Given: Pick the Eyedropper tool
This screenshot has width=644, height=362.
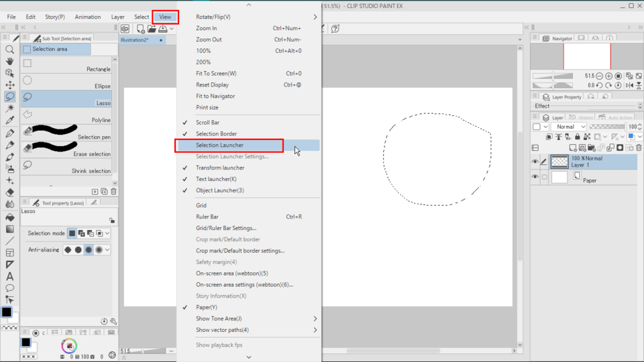Looking at the screenshot, I should click(10, 121).
